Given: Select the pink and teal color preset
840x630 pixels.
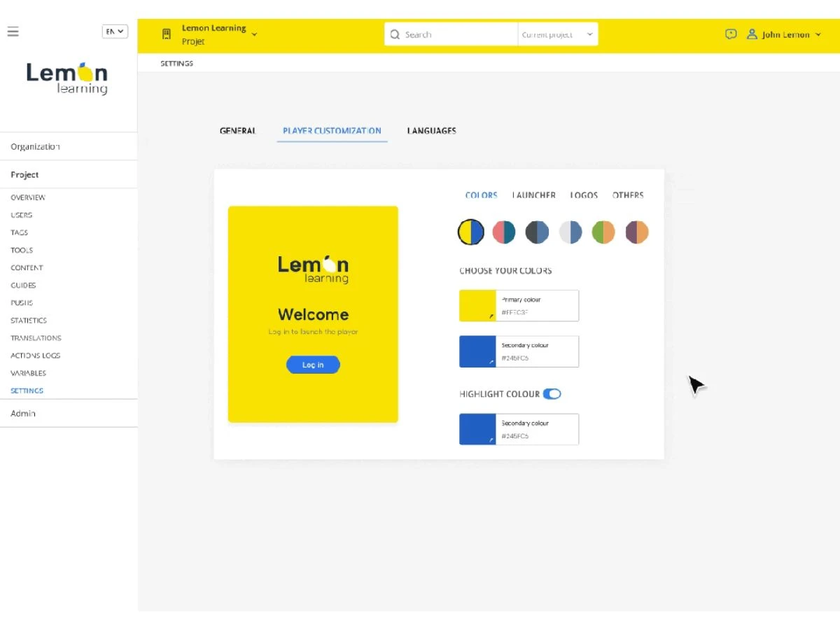Looking at the screenshot, I should tap(504, 232).
